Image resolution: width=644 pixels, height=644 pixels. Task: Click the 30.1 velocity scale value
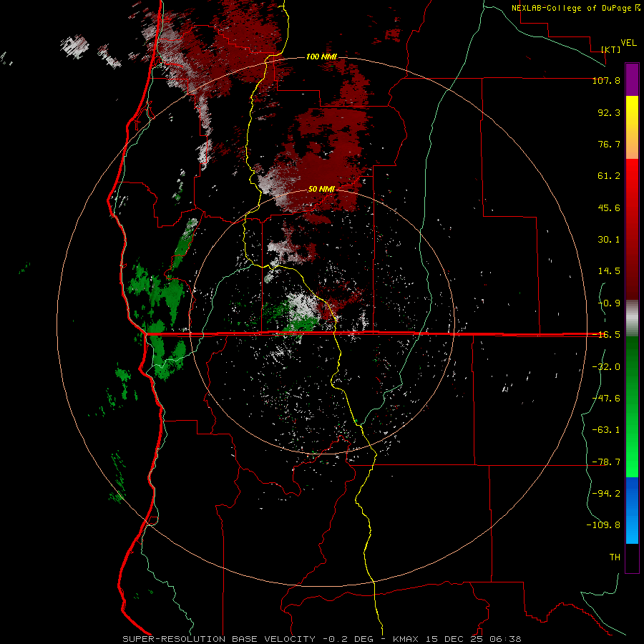(609, 240)
